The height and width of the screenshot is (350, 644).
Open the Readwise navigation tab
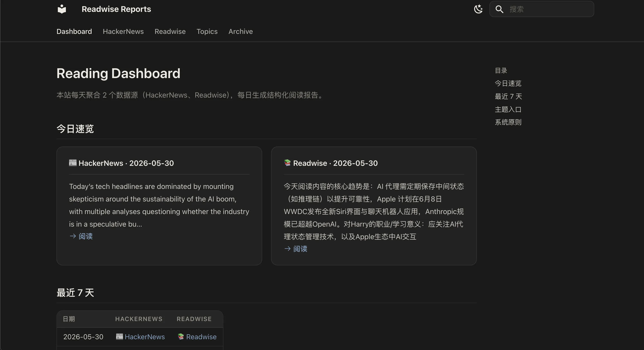coord(170,32)
